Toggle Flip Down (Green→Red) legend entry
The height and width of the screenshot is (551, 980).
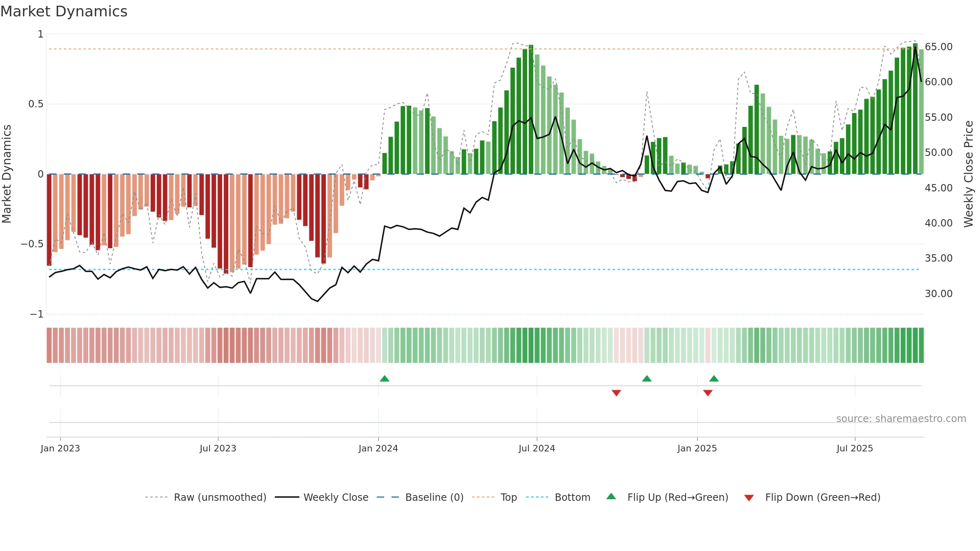812,497
